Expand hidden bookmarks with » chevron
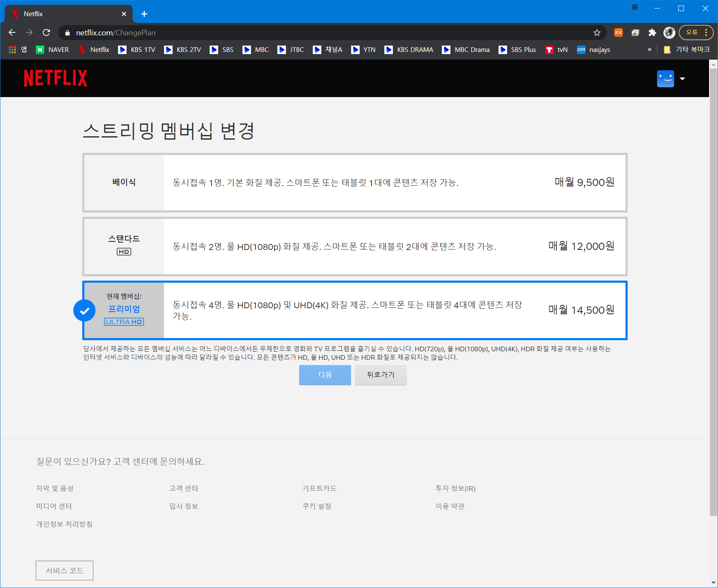This screenshot has height=588, width=718. coord(649,49)
